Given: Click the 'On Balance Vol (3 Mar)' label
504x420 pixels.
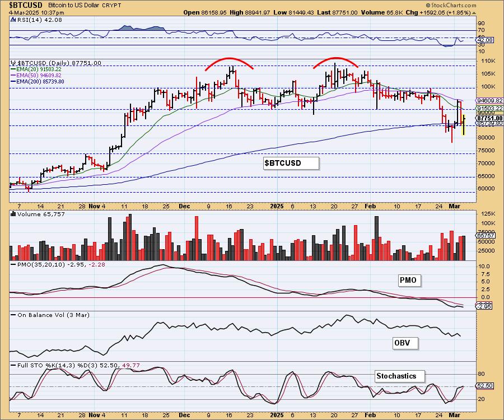Looking at the screenshot, I should click(53, 315).
